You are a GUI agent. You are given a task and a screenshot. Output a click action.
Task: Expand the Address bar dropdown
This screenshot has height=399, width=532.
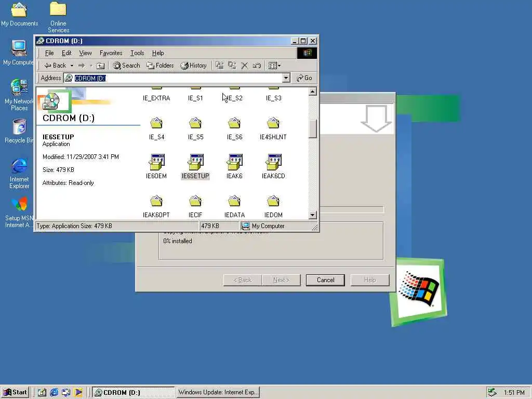pos(286,78)
